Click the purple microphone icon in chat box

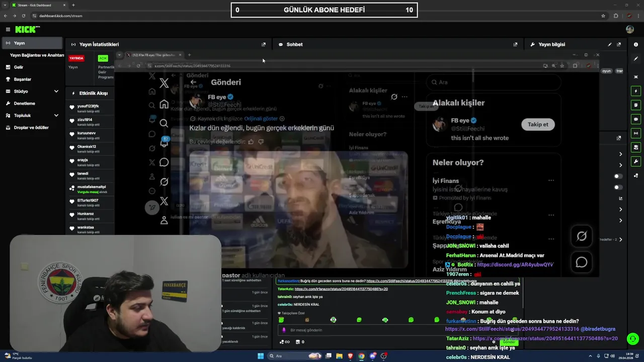click(x=284, y=330)
